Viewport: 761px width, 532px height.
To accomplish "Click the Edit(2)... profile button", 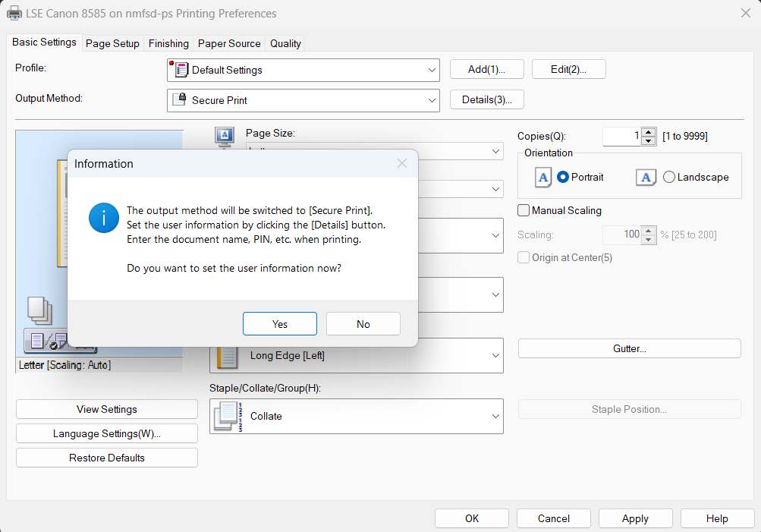I will coord(569,69).
